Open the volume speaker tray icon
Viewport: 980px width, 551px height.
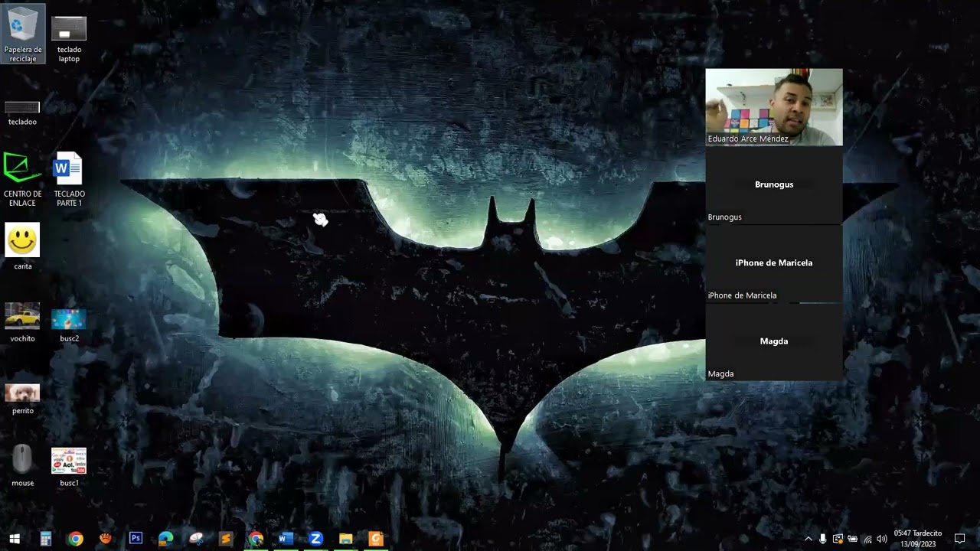(882, 539)
